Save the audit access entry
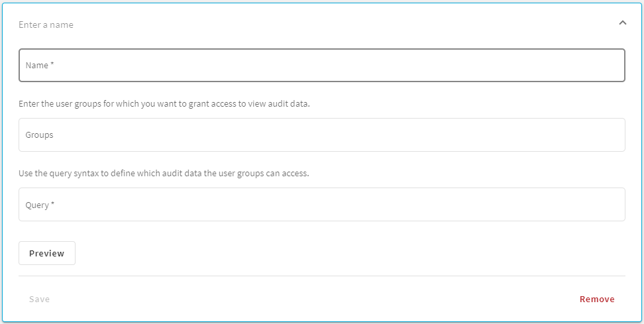The image size is (644, 324). coord(40,299)
